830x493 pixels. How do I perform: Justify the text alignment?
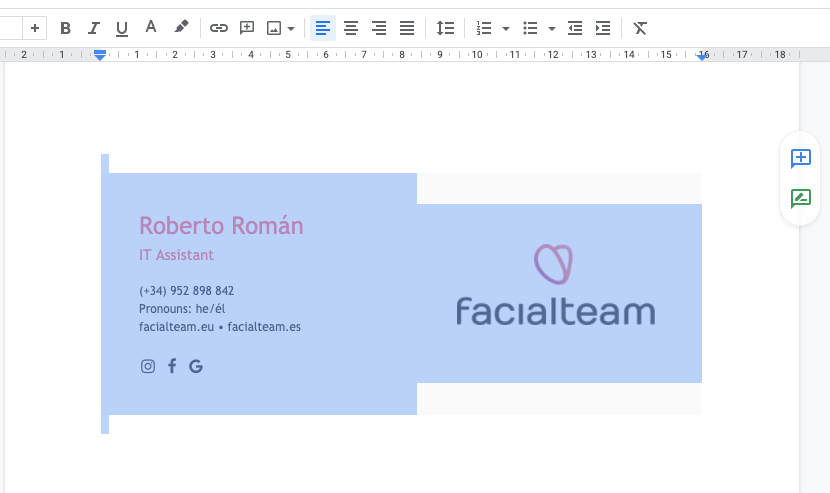[x=407, y=28]
